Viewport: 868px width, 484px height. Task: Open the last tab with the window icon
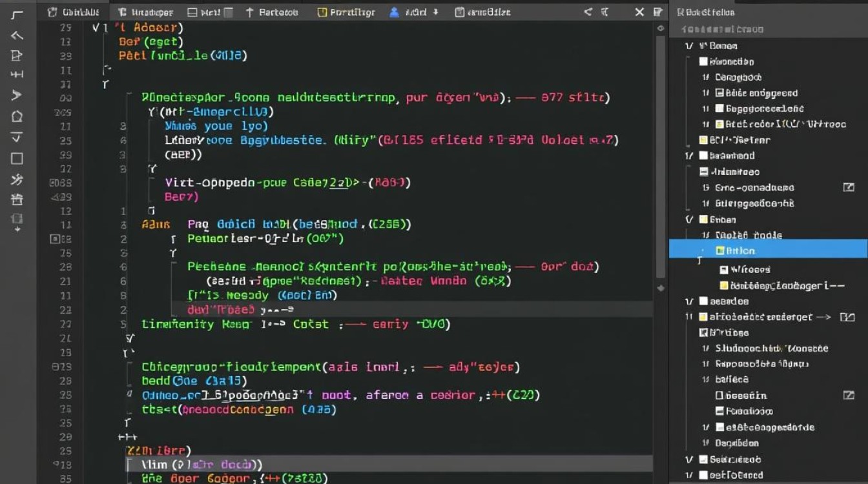click(482, 12)
